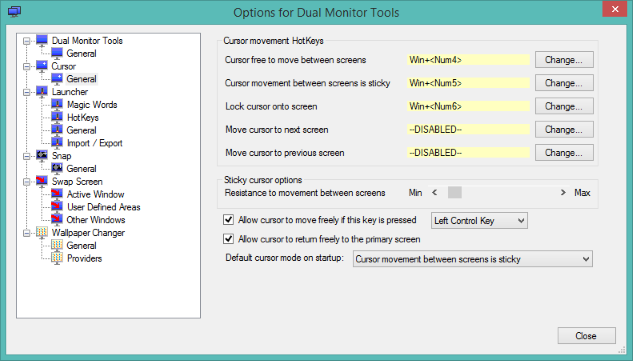Open the Default cursor mode on startup dropdown
Image resolution: width=633 pixels, height=361 pixels.
[x=473, y=259]
